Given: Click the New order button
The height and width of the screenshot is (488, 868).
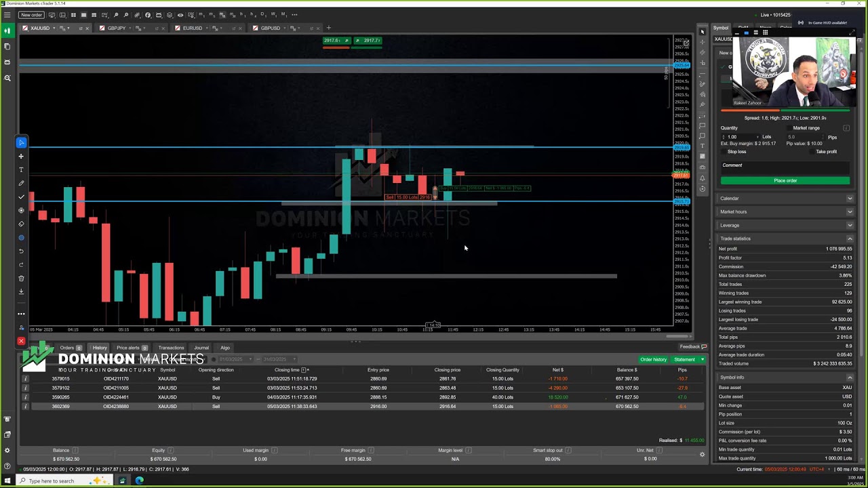Looking at the screenshot, I should click(x=31, y=14).
